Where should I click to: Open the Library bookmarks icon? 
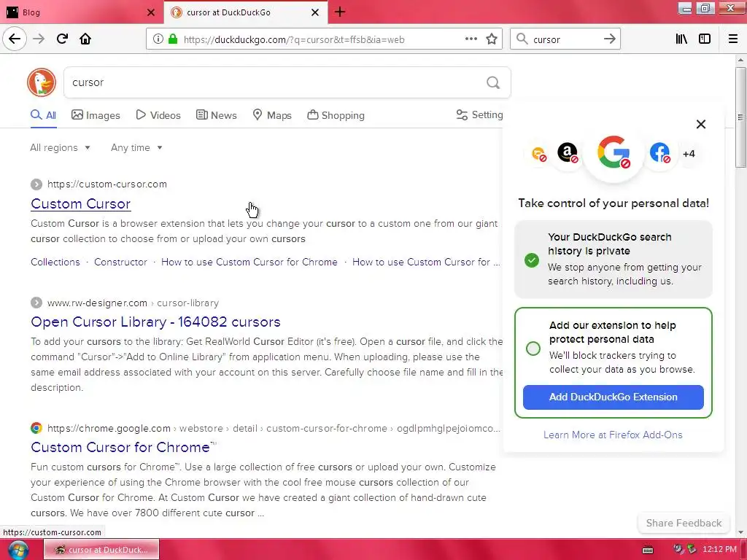point(681,39)
